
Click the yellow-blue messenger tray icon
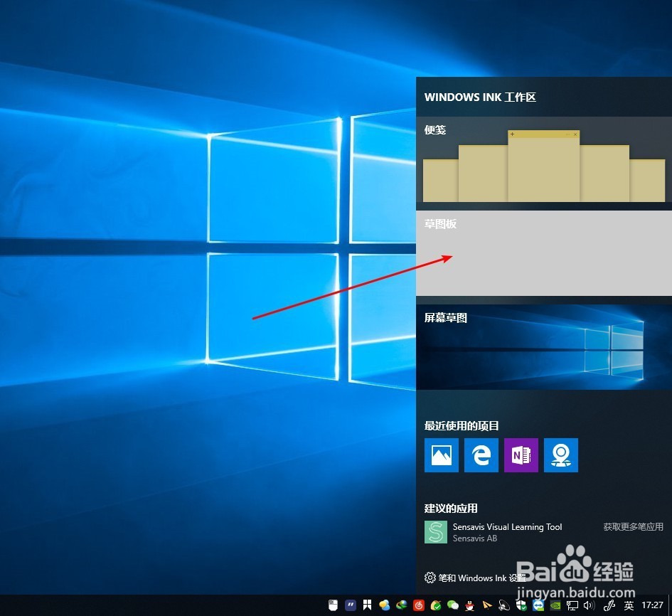(x=385, y=605)
